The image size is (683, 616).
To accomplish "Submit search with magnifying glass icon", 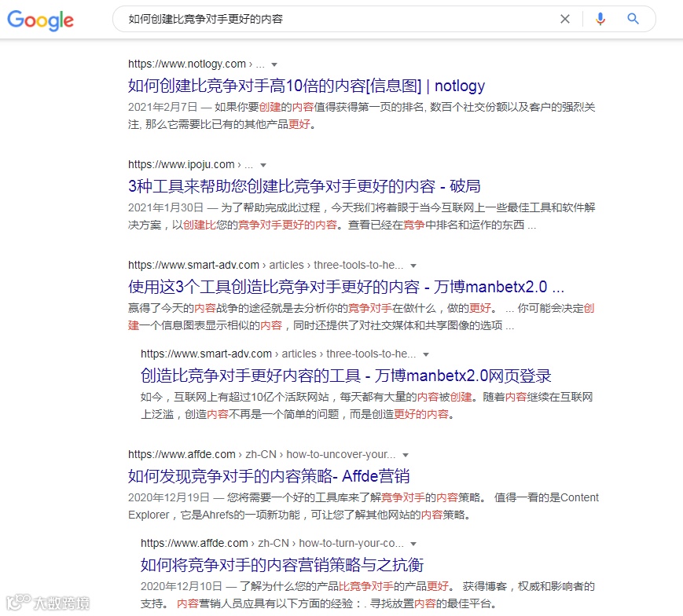I will 633,19.
